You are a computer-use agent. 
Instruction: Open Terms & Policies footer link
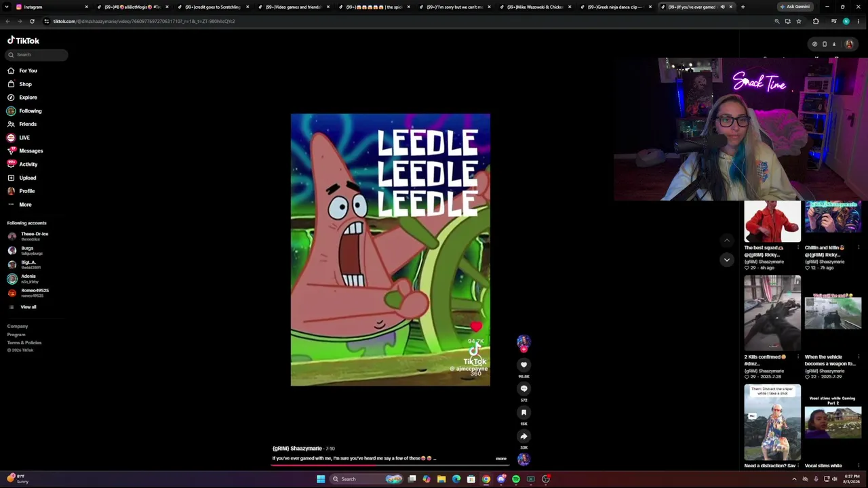(24, 343)
